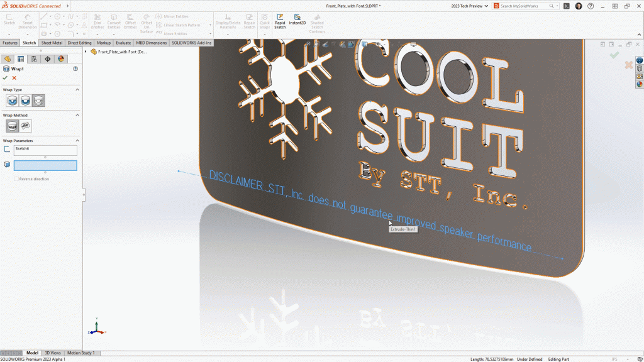Click the Smart Dimension tool

(28, 21)
